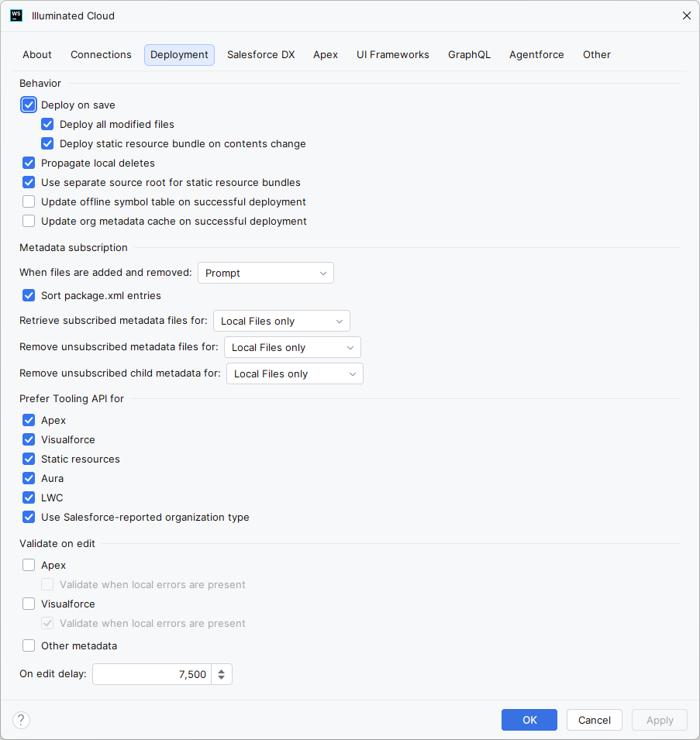
Task: Increase On edit delay with up arrow
Action: (x=222, y=670)
